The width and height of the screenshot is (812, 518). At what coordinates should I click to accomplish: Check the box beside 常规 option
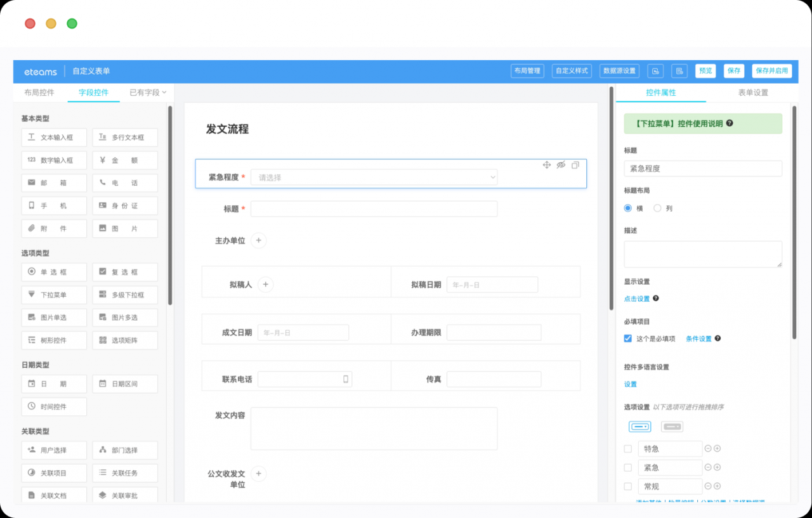tap(628, 487)
